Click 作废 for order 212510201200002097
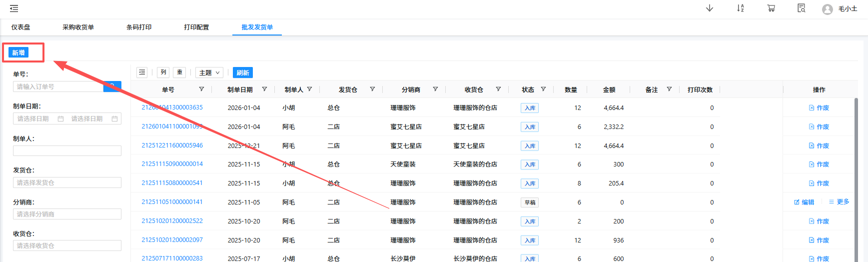 [x=819, y=240]
